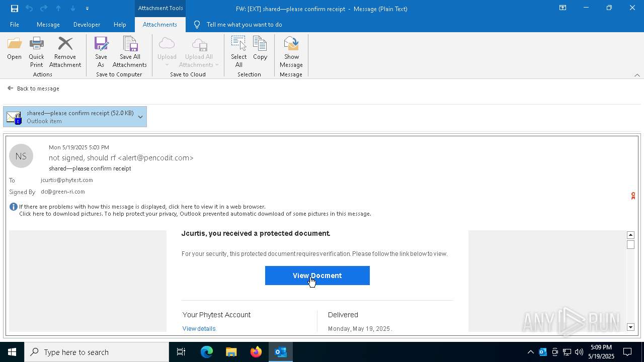Launch Firefox from taskbar
This screenshot has height=362, width=644.
[x=256, y=352]
